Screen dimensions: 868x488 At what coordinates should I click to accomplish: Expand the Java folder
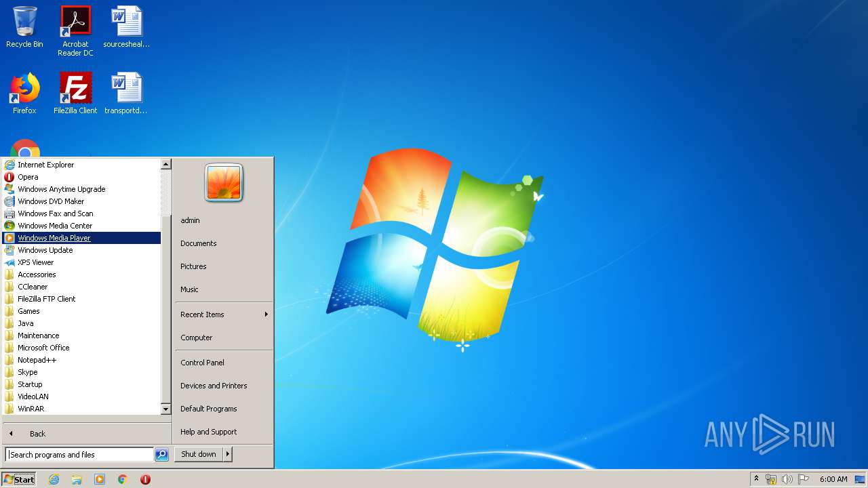[81, 323]
